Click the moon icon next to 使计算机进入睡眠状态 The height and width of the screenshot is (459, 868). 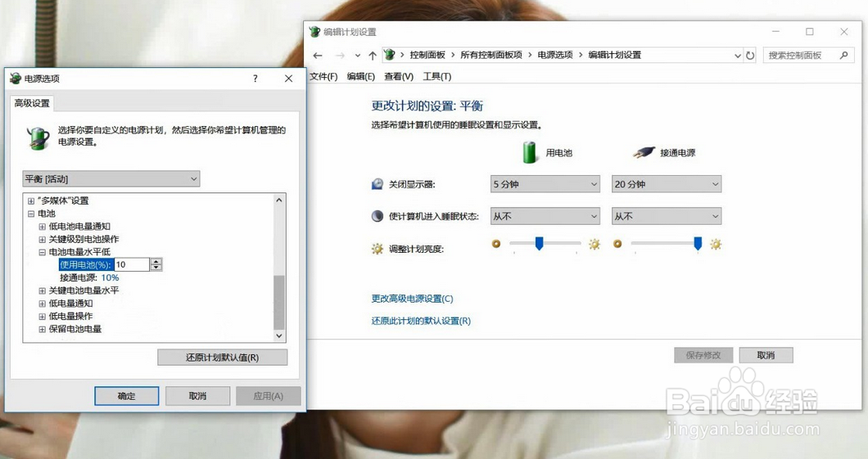click(377, 216)
